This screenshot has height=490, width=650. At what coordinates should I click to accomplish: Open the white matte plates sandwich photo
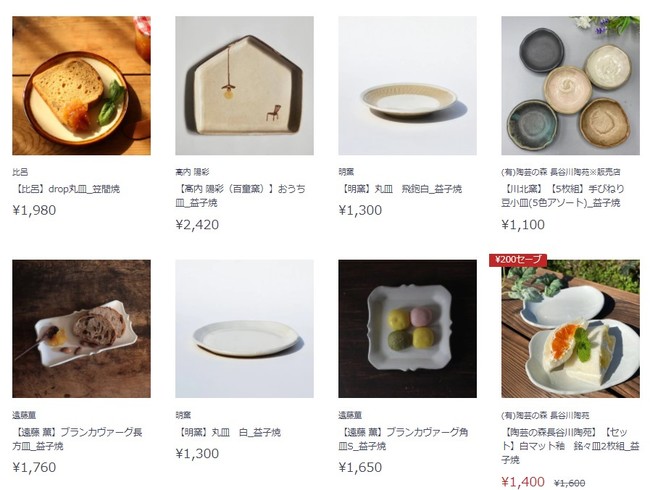coord(570,329)
